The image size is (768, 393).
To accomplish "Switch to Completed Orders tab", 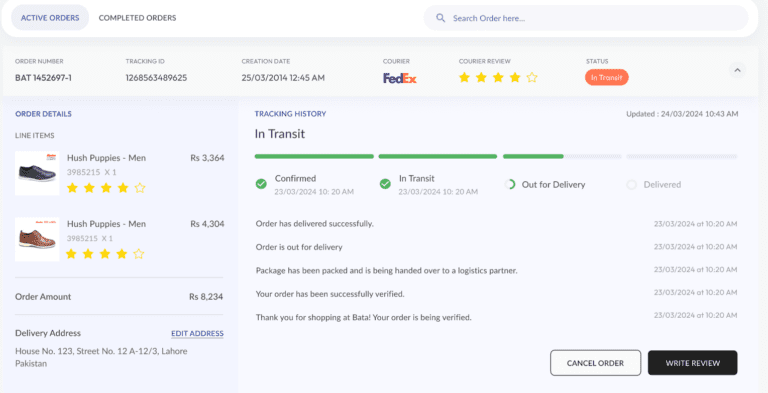I will click(x=137, y=18).
